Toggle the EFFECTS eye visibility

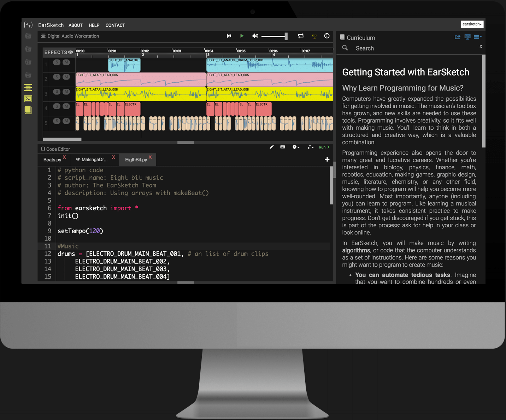point(71,52)
